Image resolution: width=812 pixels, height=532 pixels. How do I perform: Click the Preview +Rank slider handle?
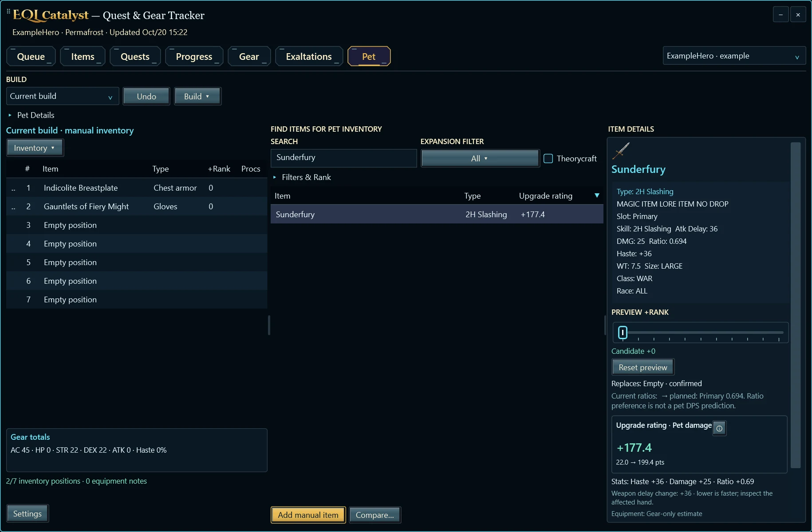(x=623, y=332)
